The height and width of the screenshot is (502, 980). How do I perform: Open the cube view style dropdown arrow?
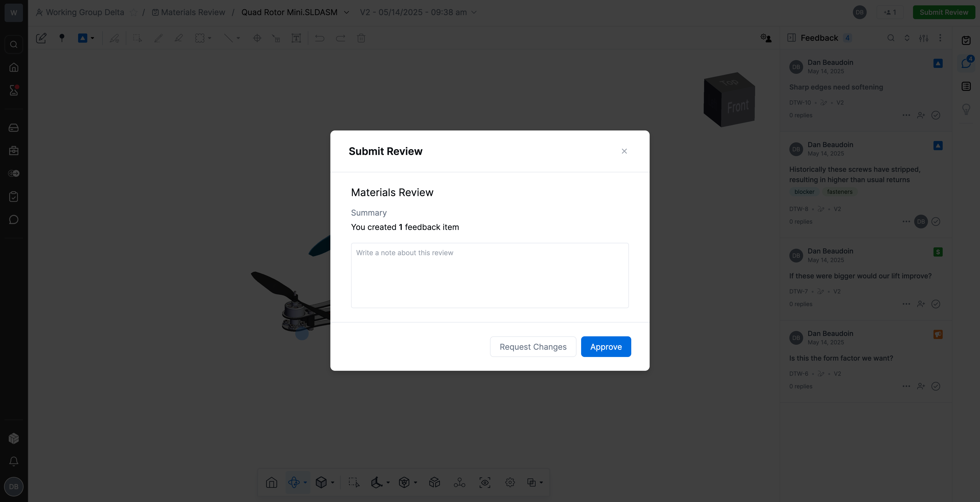332,483
